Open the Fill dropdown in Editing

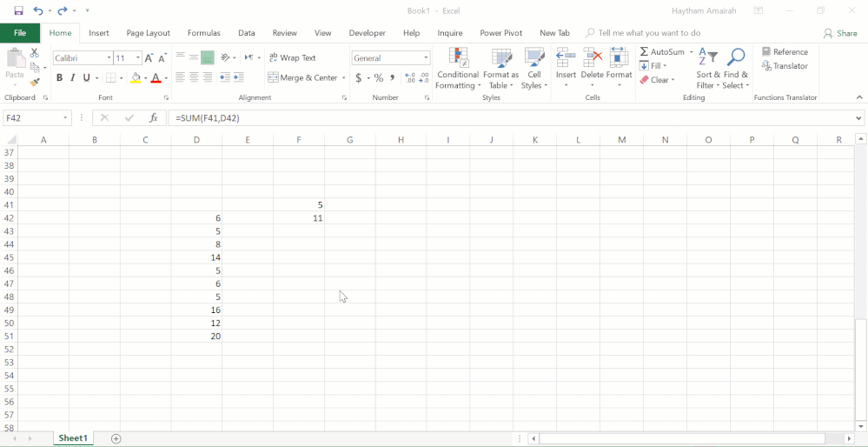pos(653,66)
